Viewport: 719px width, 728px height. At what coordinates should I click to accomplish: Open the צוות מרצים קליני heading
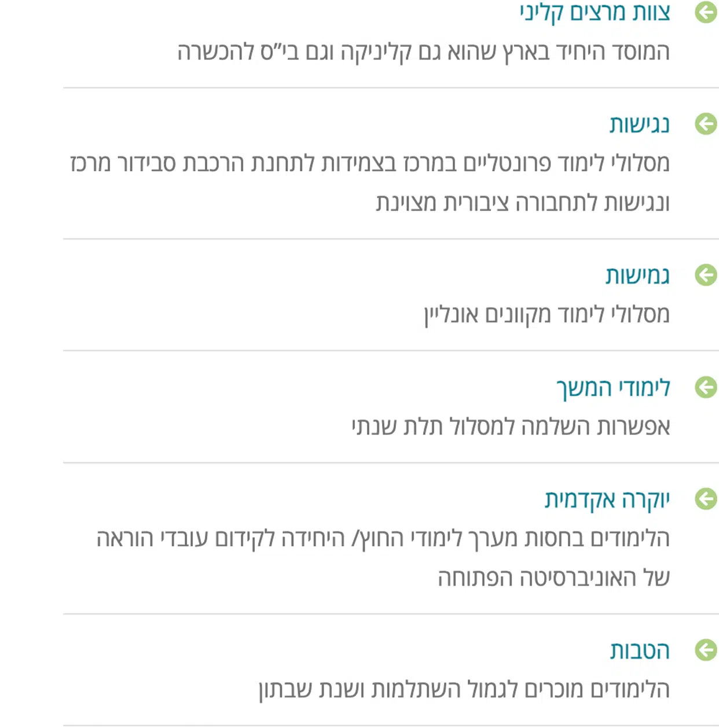[595, 12]
